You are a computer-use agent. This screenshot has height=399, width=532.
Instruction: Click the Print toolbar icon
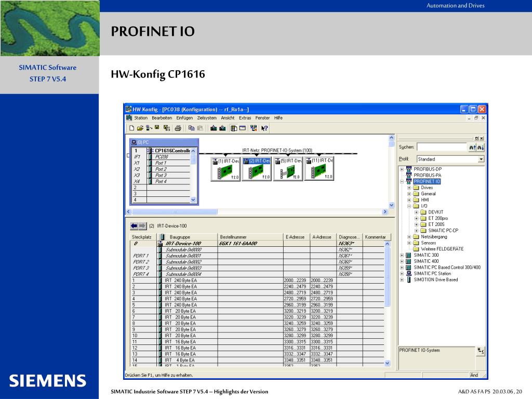click(178, 128)
